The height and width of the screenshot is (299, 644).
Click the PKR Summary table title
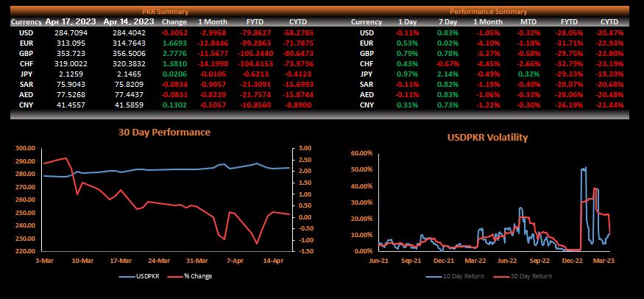[165, 12]
